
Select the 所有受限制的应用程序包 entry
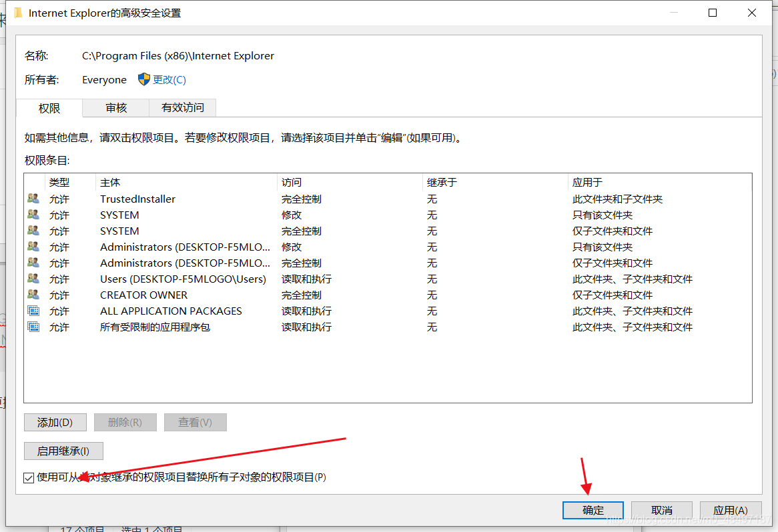tap(155, 327)
